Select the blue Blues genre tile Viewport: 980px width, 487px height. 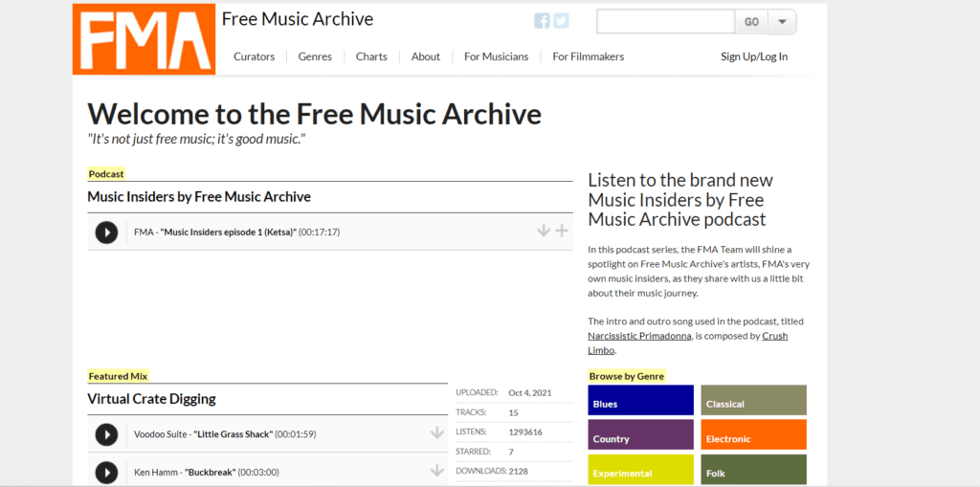point(640,401)
